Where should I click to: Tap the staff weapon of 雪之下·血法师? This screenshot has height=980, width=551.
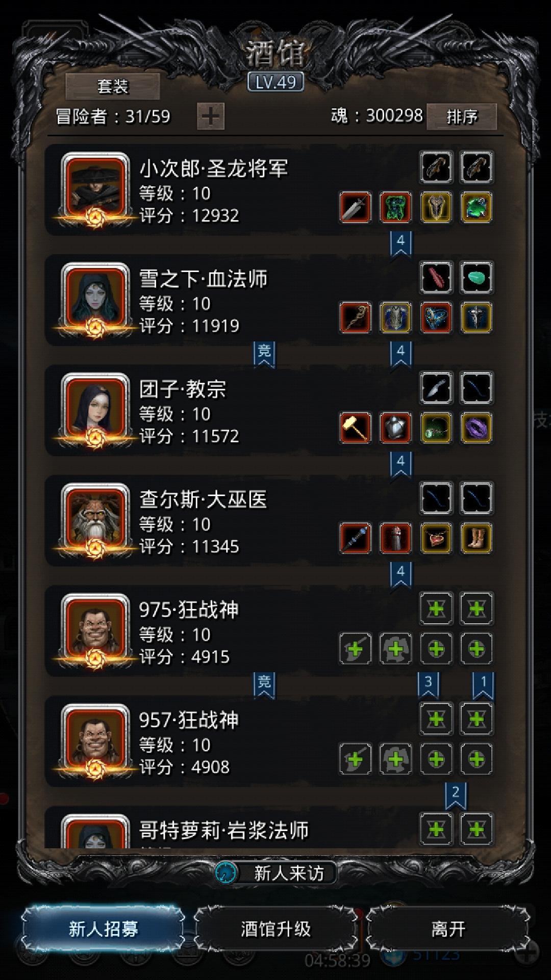pyautogui.click(x=355, y=317)
